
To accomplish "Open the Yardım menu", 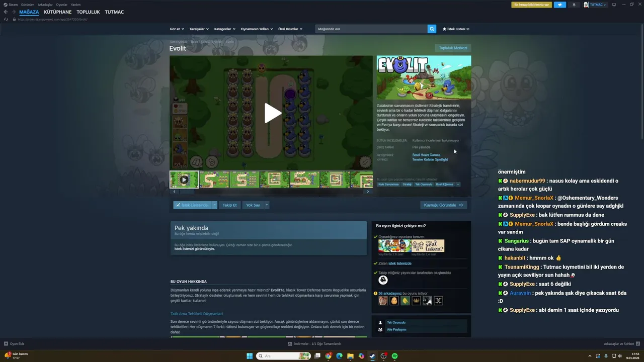I will [75, 5].
